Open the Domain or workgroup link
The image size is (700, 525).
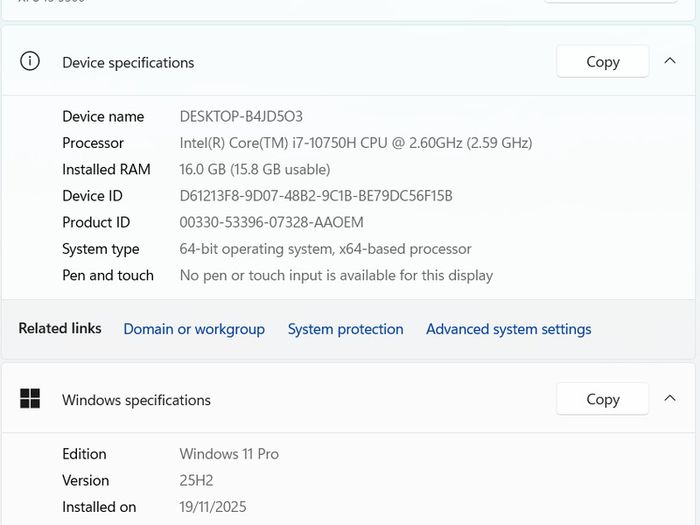pos(194,329)
